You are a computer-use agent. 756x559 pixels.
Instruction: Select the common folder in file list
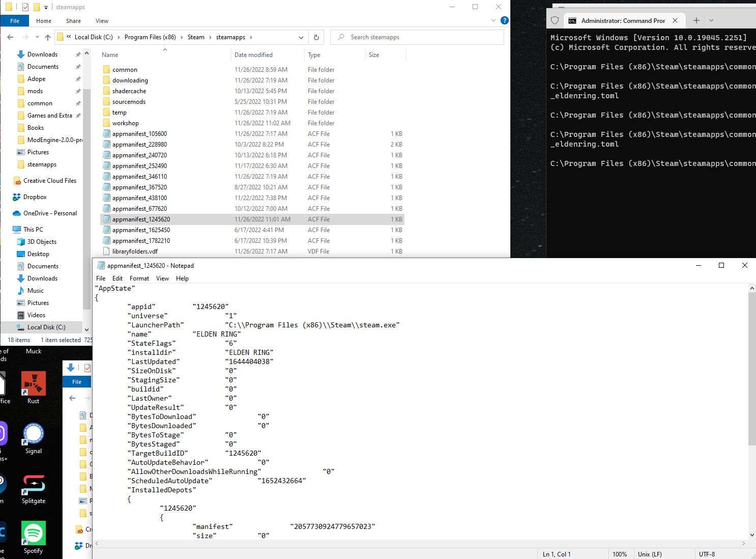[x=125, y=70]
